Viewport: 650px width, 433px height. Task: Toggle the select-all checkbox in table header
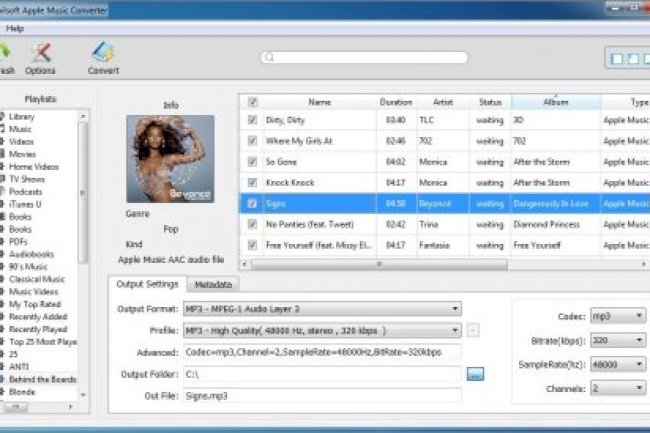pyautogui.click(x=252, y=102)
